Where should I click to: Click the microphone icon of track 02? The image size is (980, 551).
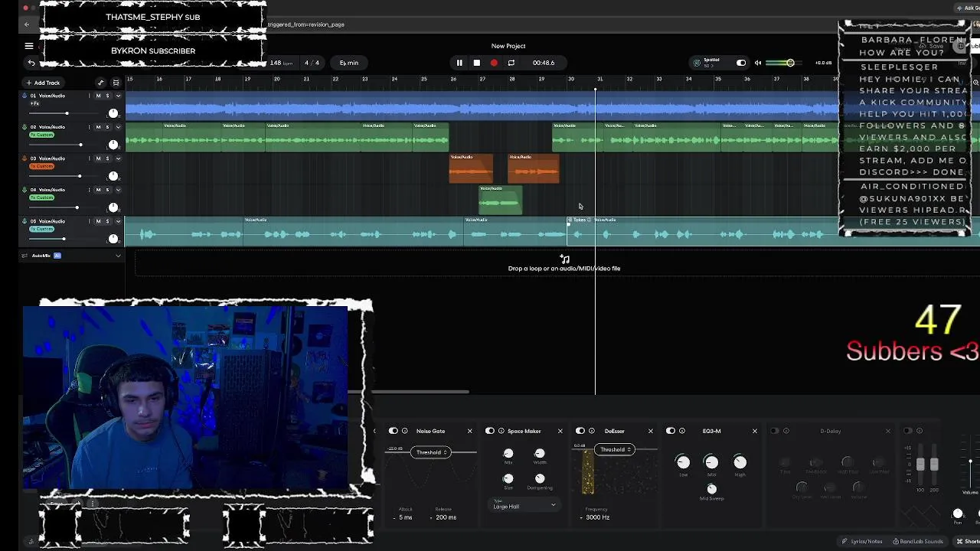[x=24, y=127]
